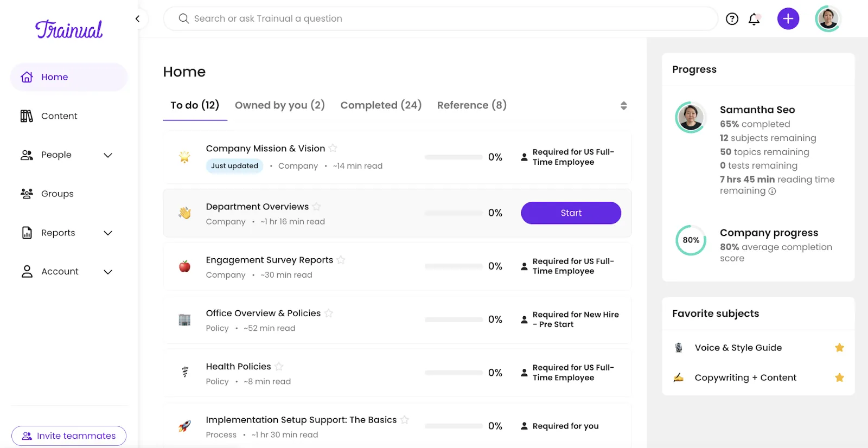
Task: Open the sort dropdown arrows above the list
Action: 624,106
